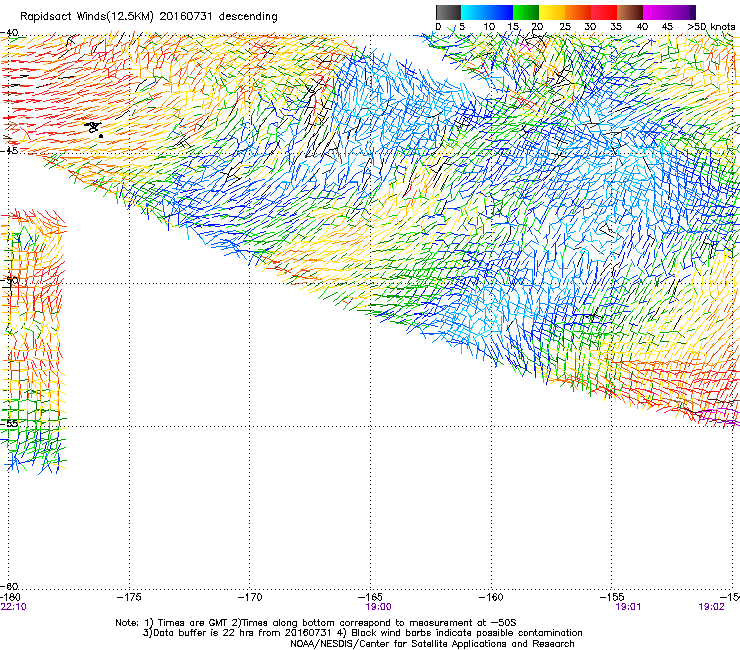Click the ">50 knots" legend label

711,27
